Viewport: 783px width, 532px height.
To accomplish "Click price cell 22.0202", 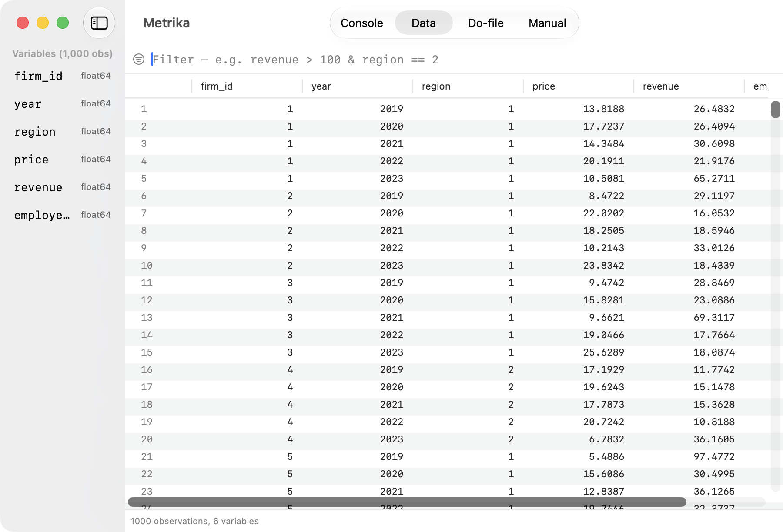I will click(x=603, y=213).
